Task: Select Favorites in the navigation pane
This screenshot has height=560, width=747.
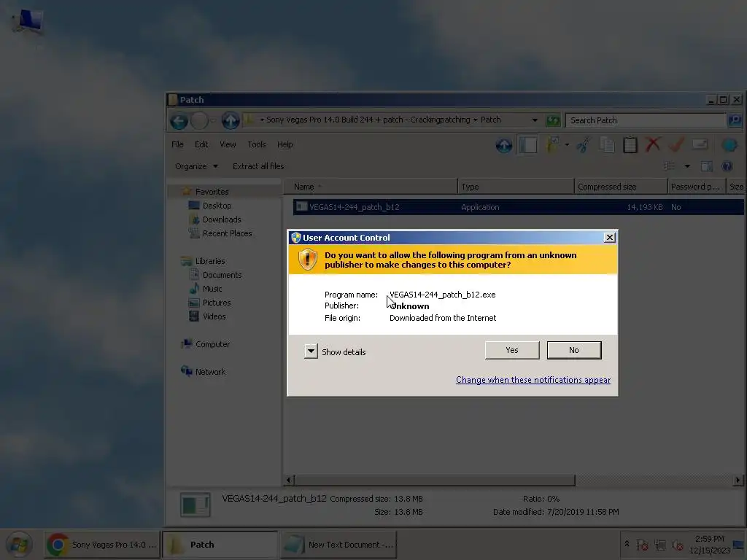Action: 212,192
